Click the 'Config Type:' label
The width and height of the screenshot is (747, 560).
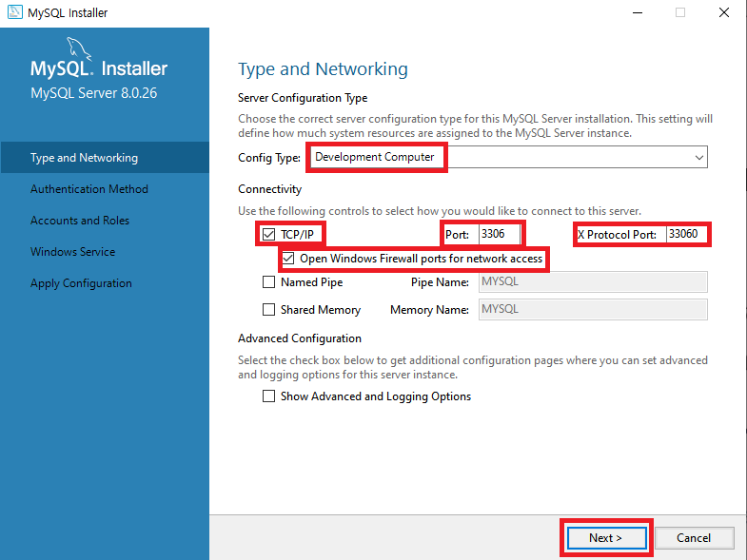click(x=269, y=158)
